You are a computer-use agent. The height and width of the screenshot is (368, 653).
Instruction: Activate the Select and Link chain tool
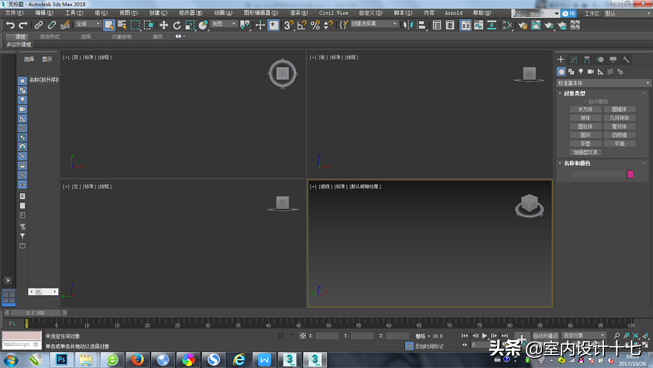click(x=38, y=25)
